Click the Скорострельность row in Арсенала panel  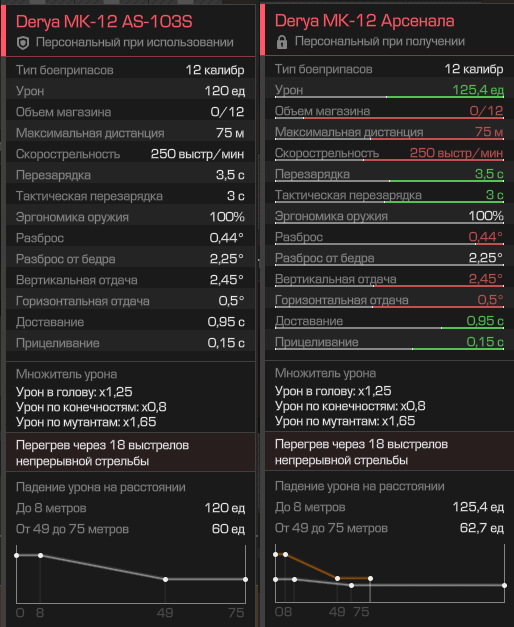[x=389, y=153]
